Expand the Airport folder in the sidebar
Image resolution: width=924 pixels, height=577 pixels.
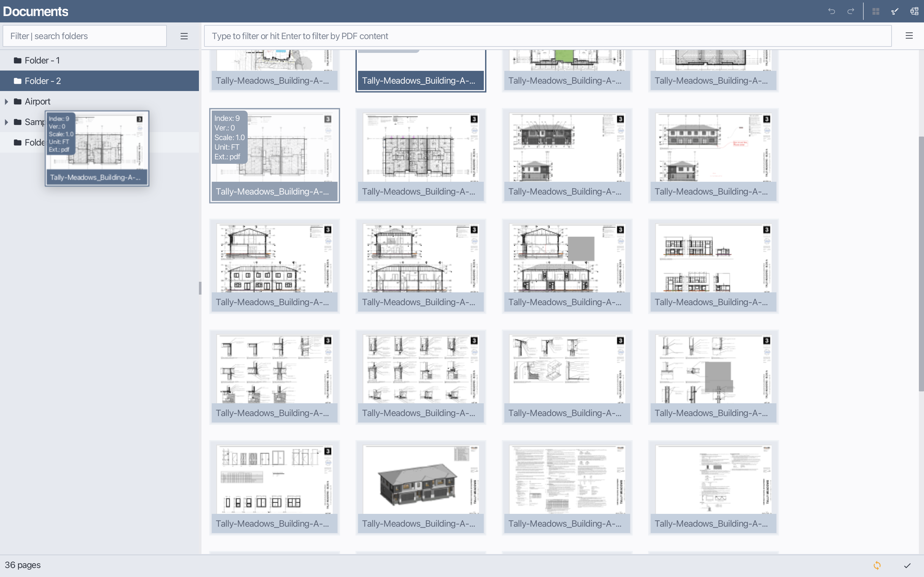tap(6, 101)
